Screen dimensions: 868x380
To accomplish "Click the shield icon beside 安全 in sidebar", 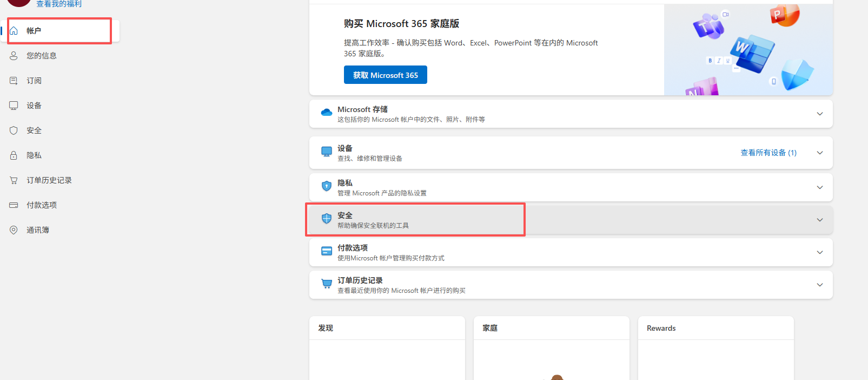I will pyautogui.click(x=14, y=130).
